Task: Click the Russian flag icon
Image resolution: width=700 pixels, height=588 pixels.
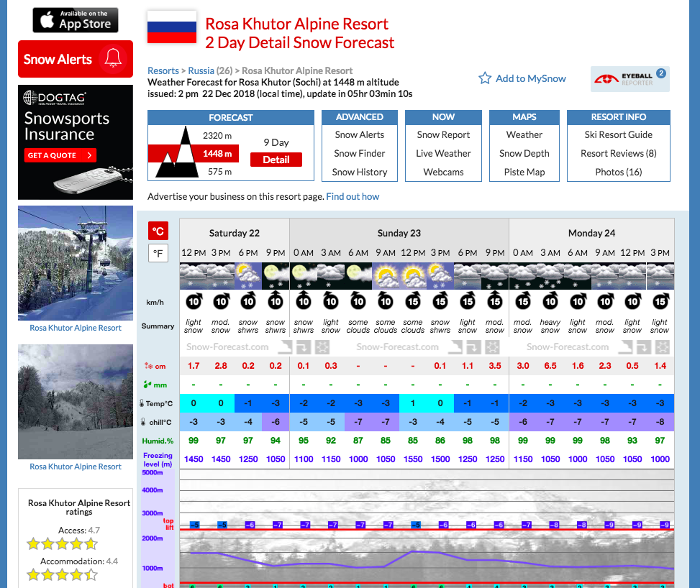Action: (x=172, y=27)
